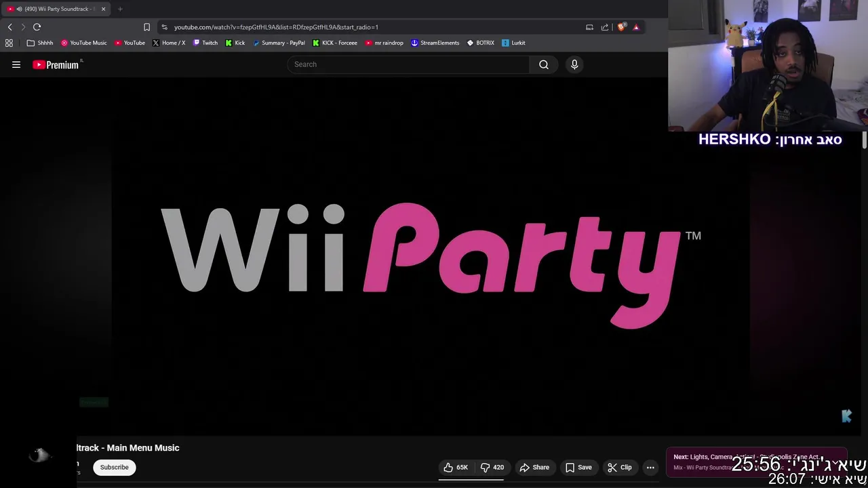Click the YouTube Premium logo
Image resolution: width=868 pixels, height=488 pixels.
56,64
